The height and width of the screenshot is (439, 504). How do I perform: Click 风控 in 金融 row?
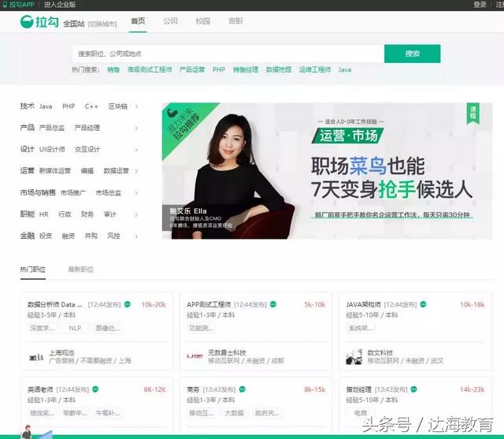[113, 236]
